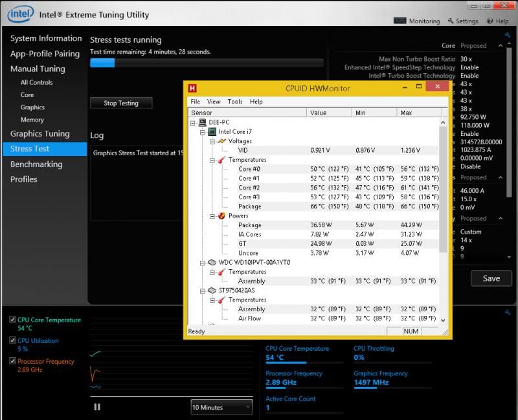Select the ST9750420AS hard drive icon
The height and width of the screenshot is (420, 518).
pos(212,291)
